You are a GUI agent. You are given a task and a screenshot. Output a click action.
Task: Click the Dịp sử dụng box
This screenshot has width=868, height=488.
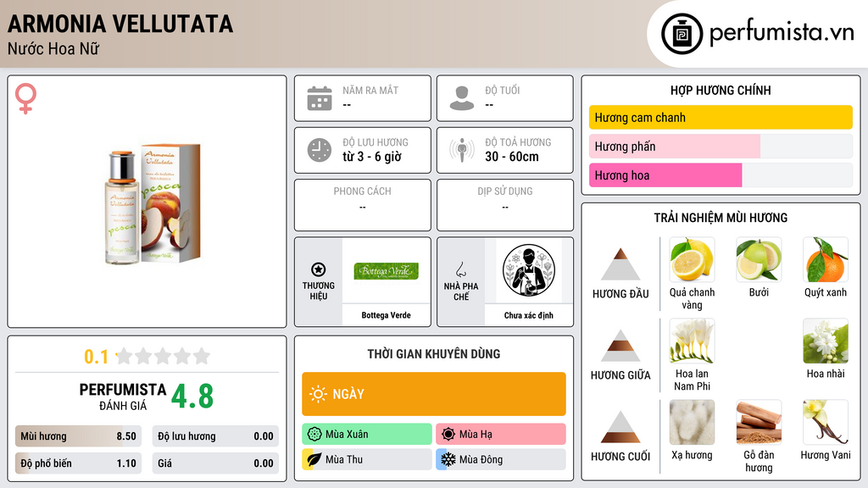point(505,205)
